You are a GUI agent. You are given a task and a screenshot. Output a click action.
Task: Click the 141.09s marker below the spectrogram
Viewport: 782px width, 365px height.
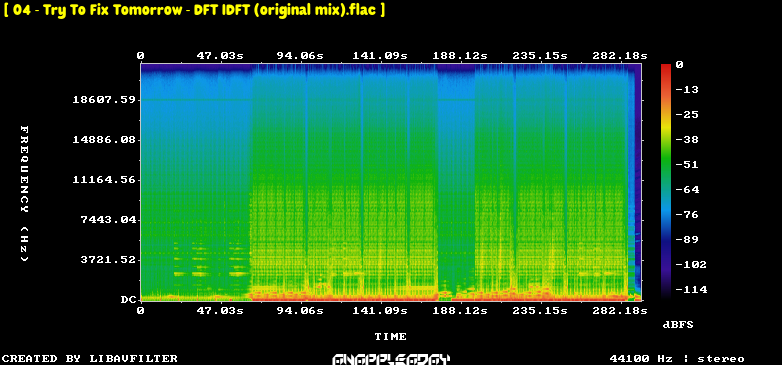[x=380, y=311]
